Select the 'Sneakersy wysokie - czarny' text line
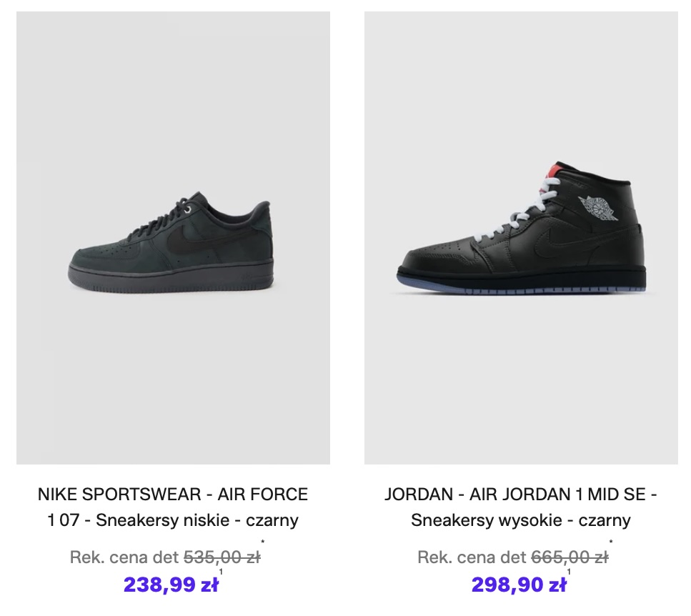The image size is (691, 616). tap(520, 520)
